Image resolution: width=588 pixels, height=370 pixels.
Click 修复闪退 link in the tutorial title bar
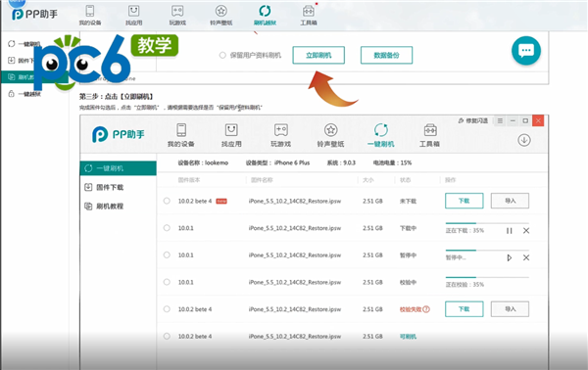pyautogui.click(x=473, y=120)
